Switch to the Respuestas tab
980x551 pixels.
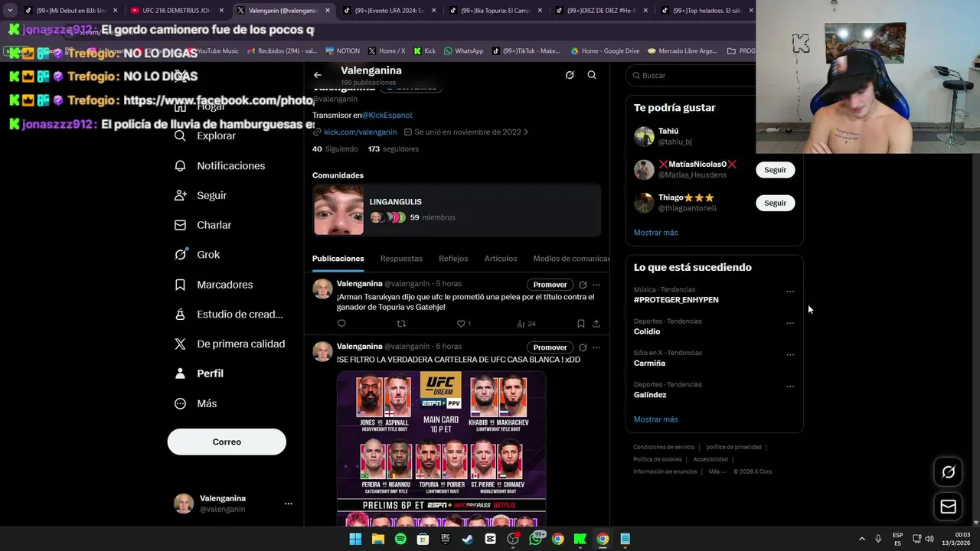pyautogui.click(x=401, y=259)
